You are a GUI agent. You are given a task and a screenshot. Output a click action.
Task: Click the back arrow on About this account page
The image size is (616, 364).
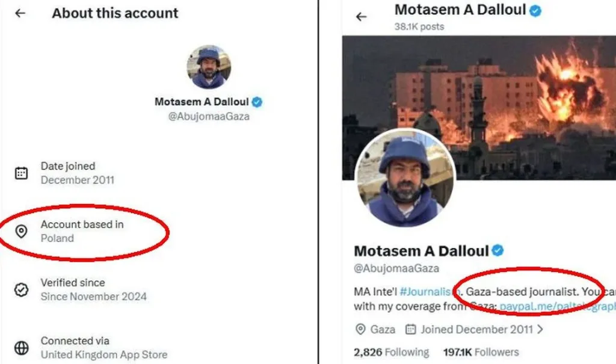(20, 13)
